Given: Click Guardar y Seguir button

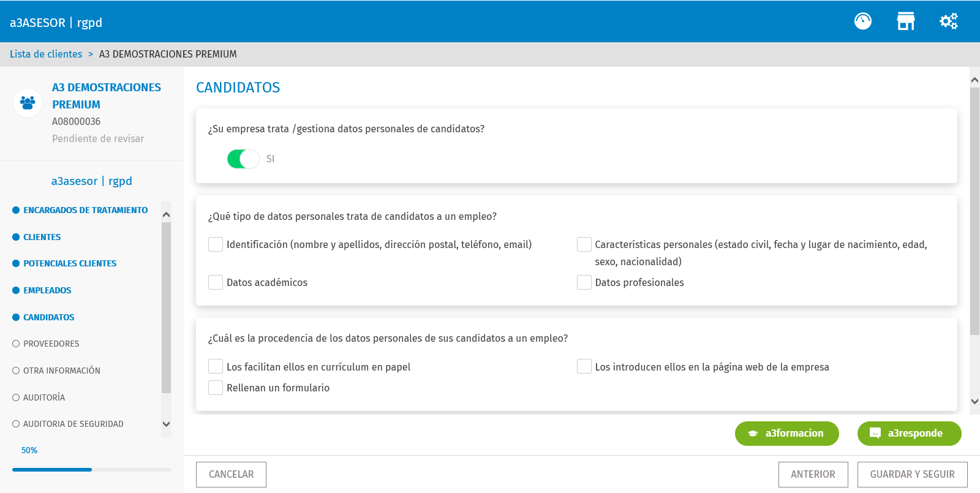Looking at the screenshot, I should click(912, 475).
